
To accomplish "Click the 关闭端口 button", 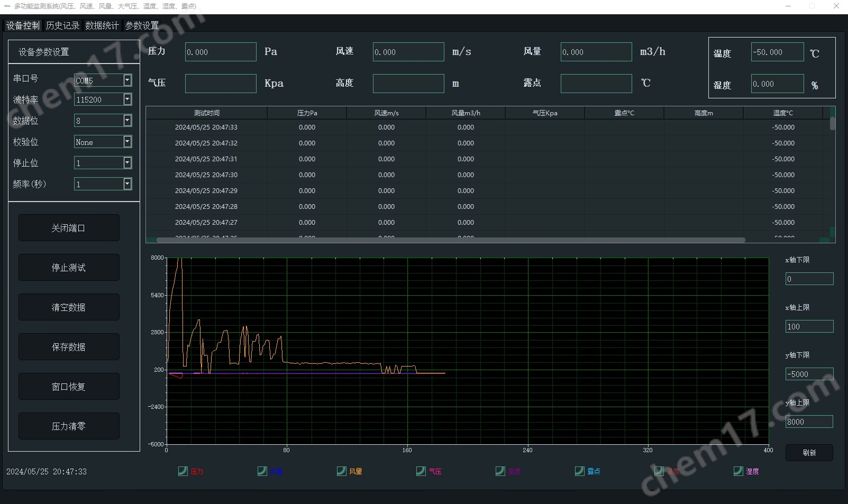I will pos(69,228).
